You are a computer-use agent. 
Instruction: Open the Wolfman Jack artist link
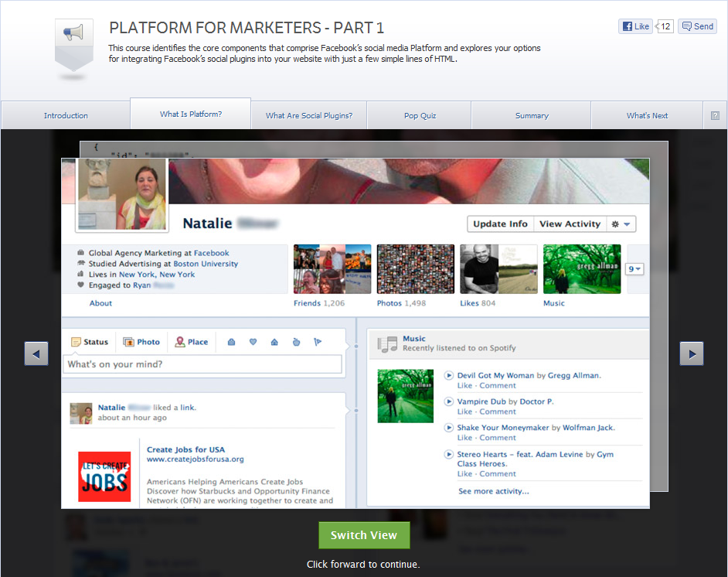click(x=588, y=428)
